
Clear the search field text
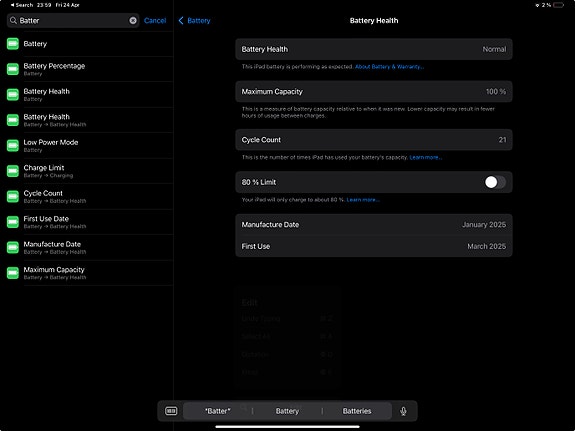[x=133, y=21]
